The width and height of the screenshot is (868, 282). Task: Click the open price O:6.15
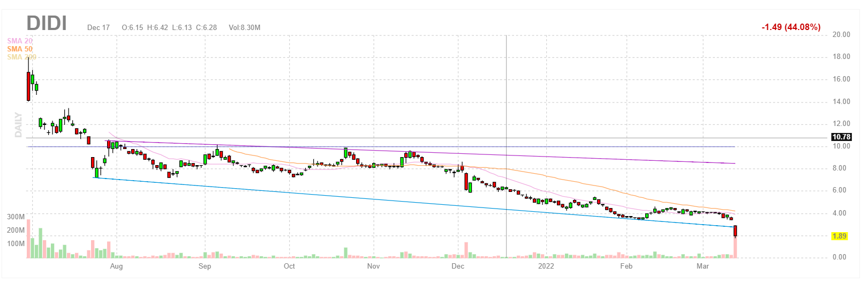(132, 27)
